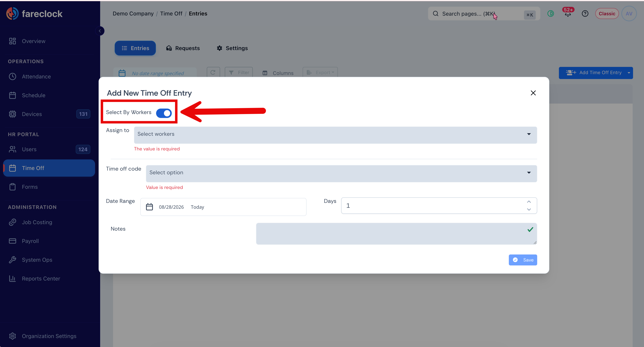The height and width of the screenshot is (347, 644).
Task: Click the calendar icon in Date Range
Action: (149, 207)
